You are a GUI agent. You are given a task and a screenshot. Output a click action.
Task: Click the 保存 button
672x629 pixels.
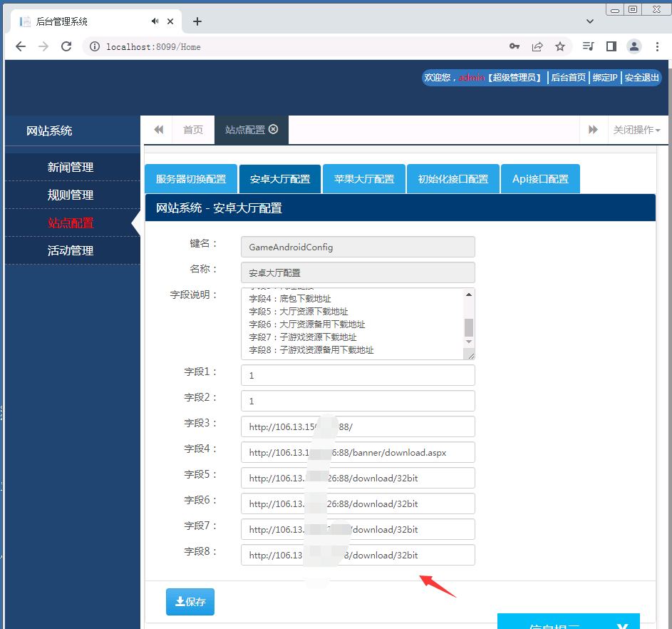coord(190,602)
